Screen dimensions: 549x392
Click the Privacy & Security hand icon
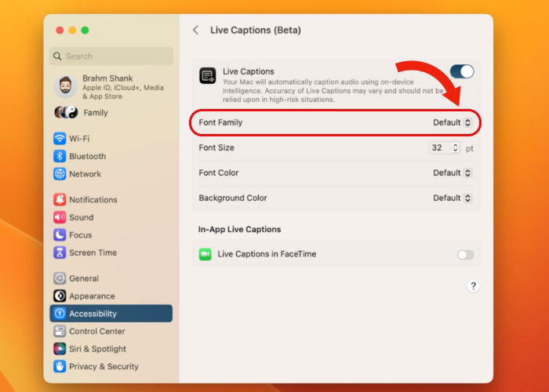pos(60,366)
